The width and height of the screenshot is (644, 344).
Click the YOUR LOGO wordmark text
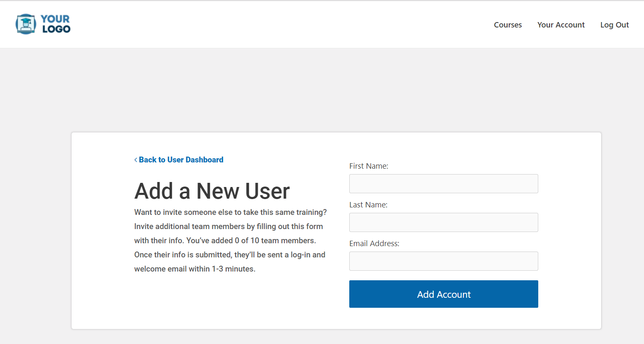pyautogui.click(x=56, y=24)
